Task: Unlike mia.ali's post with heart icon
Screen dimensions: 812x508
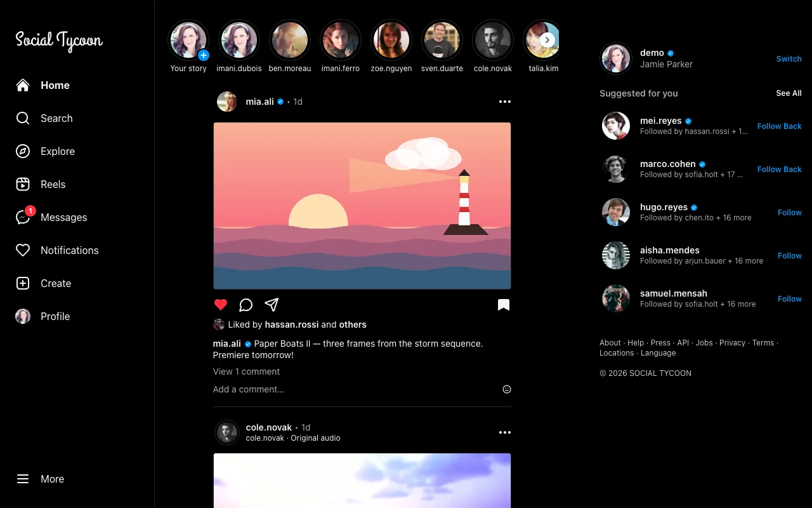Action: pos(220,305)
